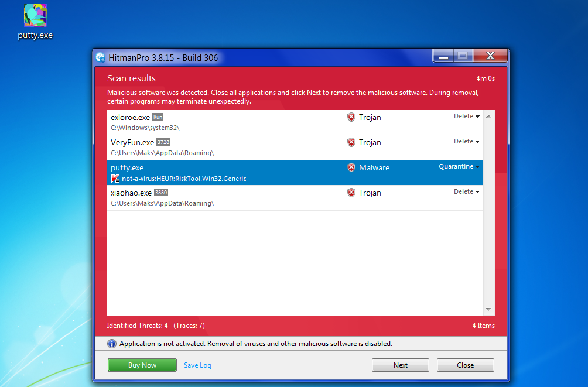
Task: Click the Next button
Action: tap(401, 365)
